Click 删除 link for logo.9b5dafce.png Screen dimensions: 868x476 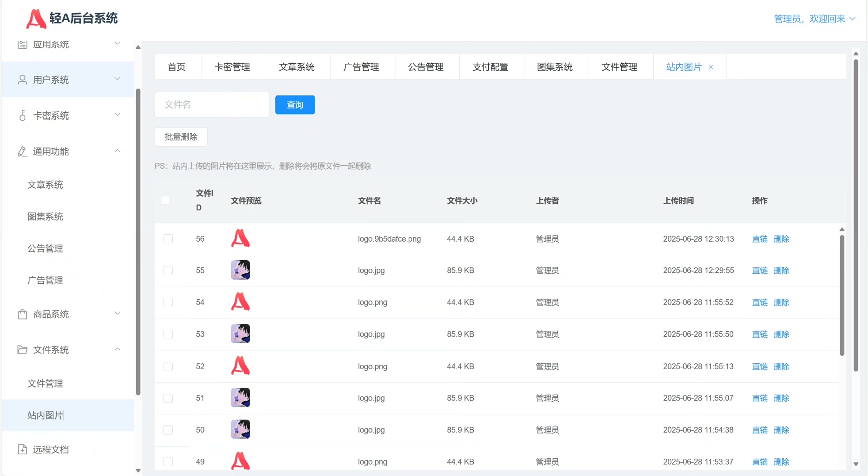click(781, 239)
